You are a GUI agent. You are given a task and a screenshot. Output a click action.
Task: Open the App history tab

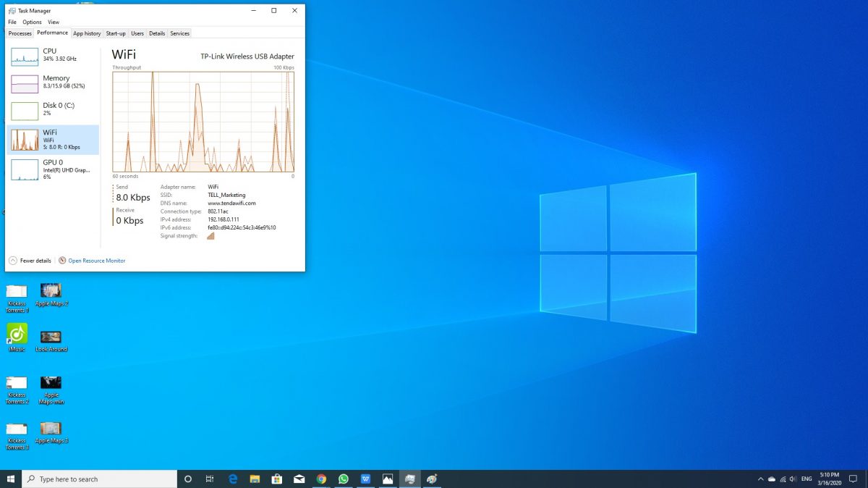[x=87, y=33]
